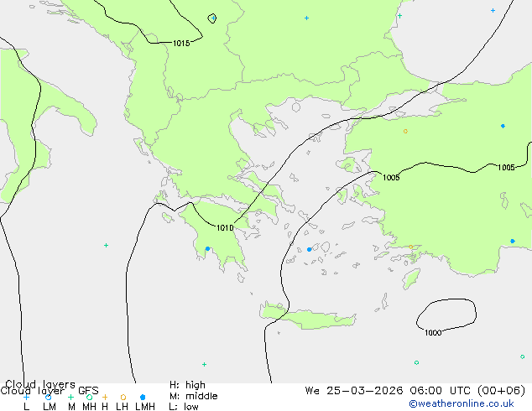Click the 1000 isobar label
The height and width of the screenshot is (411, 532).
433,333
